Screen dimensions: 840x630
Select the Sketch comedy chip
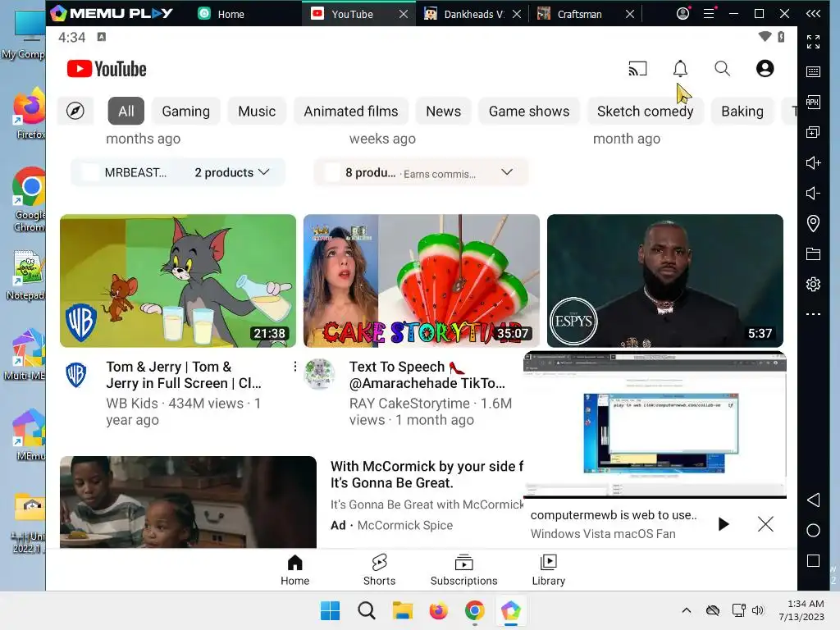645,111
